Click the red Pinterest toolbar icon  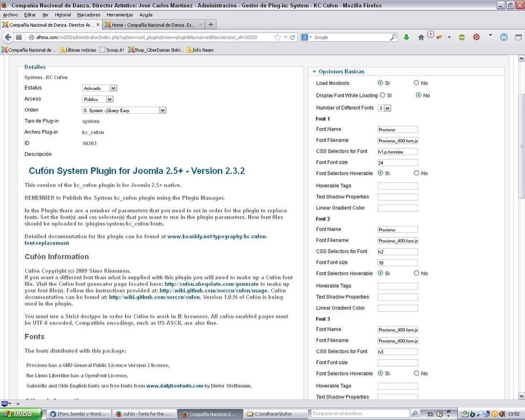coord(476,37)
